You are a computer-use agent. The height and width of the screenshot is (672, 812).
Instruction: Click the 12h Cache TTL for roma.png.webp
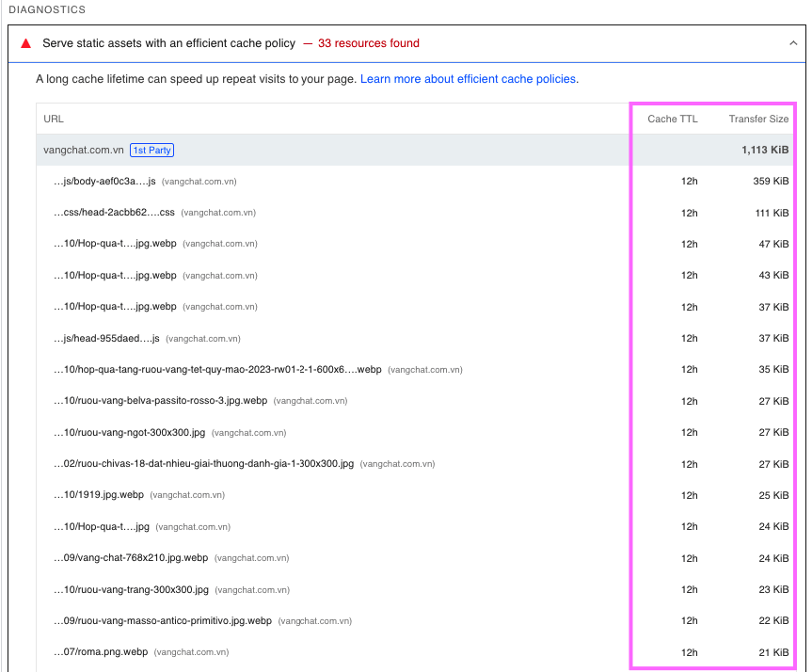pos(690,653)
